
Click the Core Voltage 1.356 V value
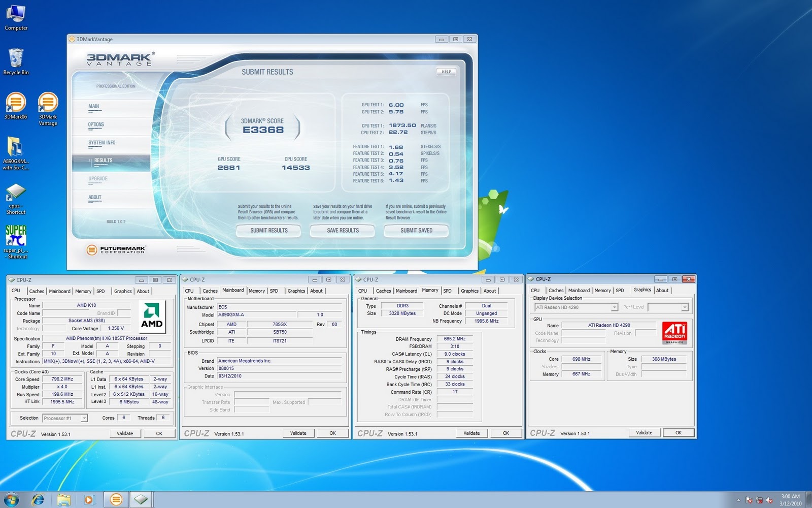click(116, 328)
